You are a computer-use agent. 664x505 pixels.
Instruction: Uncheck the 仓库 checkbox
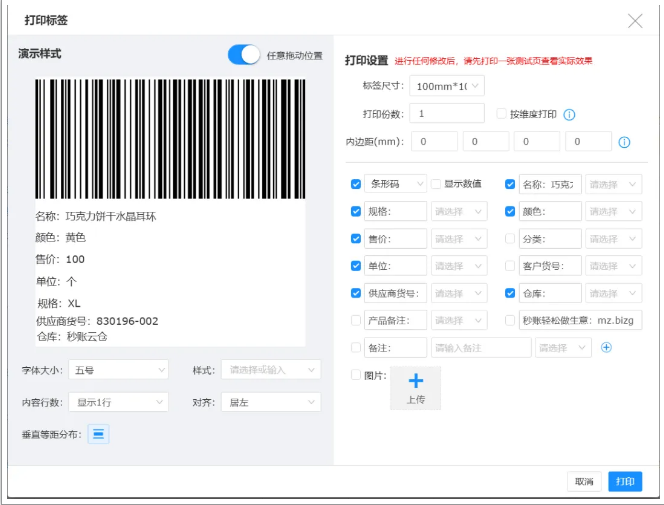click(x=510, y=293)
